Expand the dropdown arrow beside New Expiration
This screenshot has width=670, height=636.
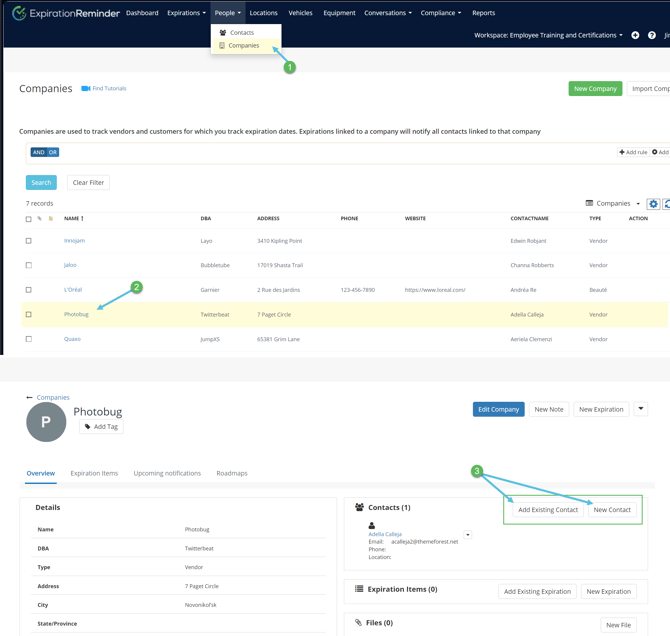pos(641,409)
